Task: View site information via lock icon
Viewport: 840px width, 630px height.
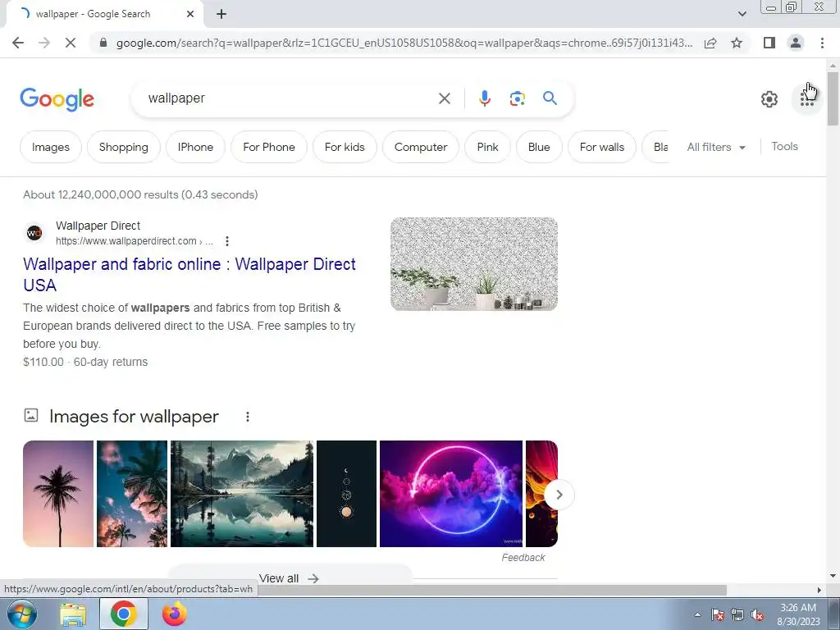Action: (x=103, y=43)
